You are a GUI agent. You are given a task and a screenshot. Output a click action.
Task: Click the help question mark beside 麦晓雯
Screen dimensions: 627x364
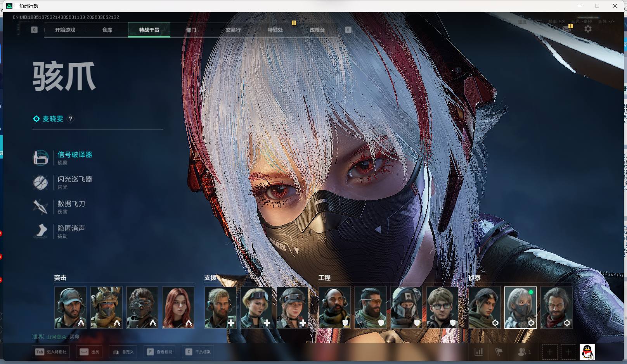(70, 119)
